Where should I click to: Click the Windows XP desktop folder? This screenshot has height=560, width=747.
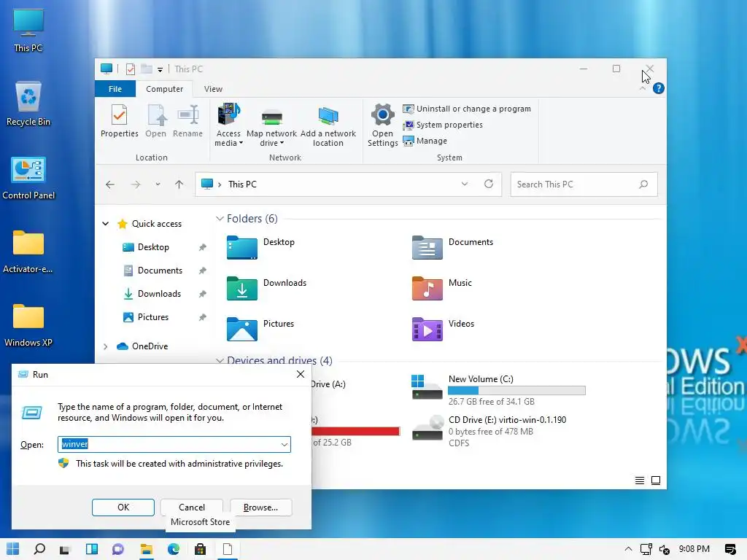[x=28, y=325]
